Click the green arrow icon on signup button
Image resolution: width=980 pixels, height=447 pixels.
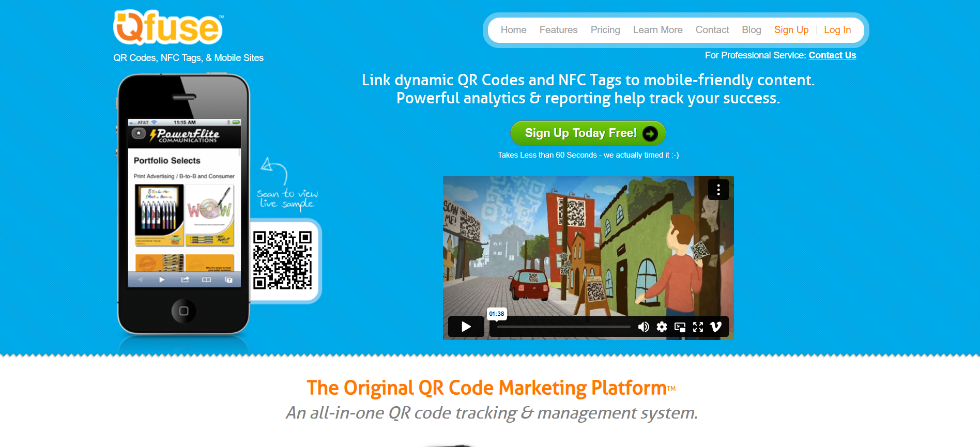click(650, 134)
